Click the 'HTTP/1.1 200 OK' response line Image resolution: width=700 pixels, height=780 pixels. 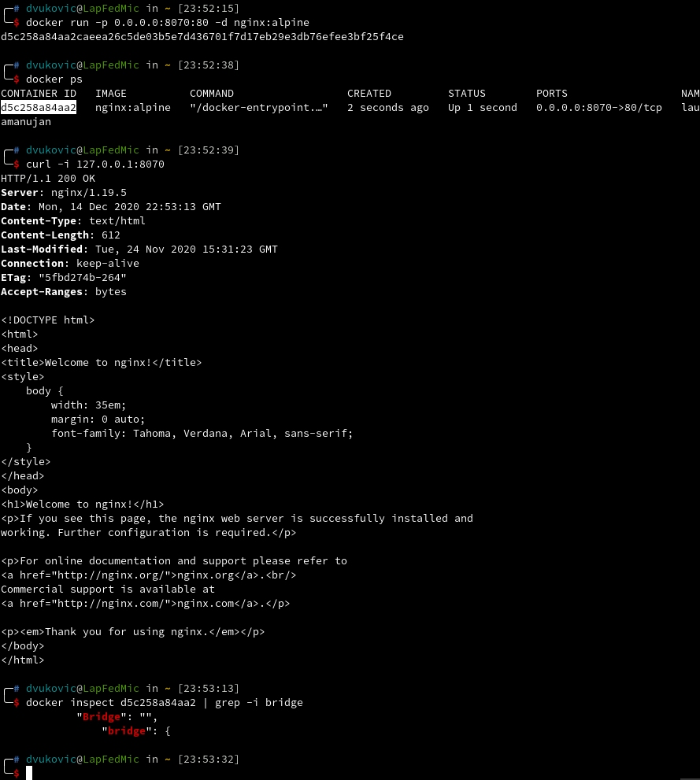(x=48, y=179)
